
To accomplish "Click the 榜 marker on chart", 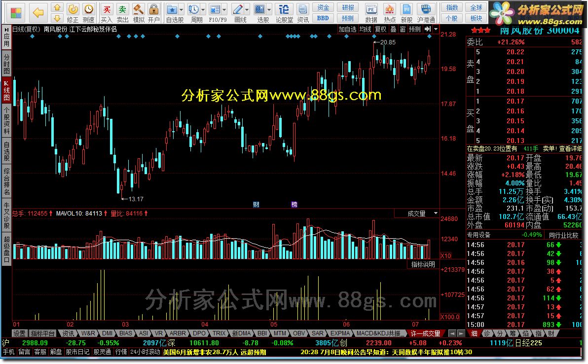I will pyautogui.click(x=294, y=204).
